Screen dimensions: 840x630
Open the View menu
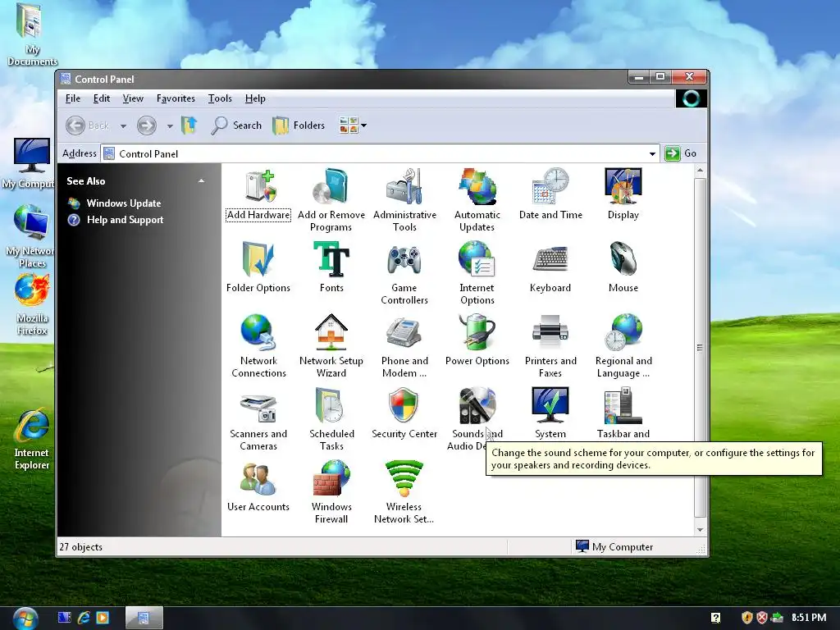pos(133,98)
